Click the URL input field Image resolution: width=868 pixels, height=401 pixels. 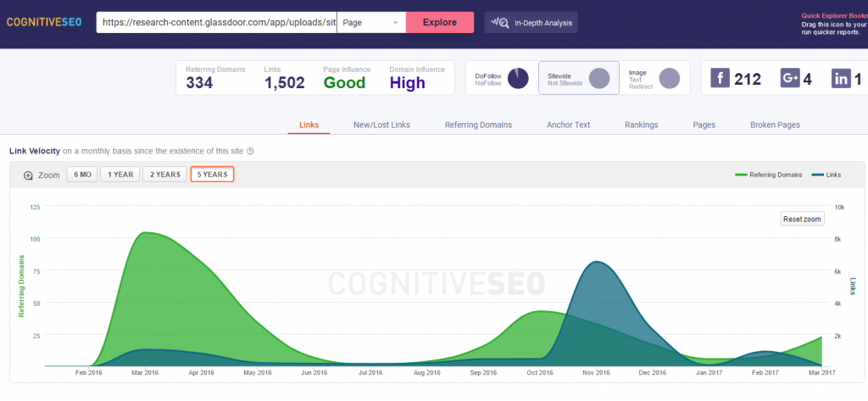tap(216, 22)
